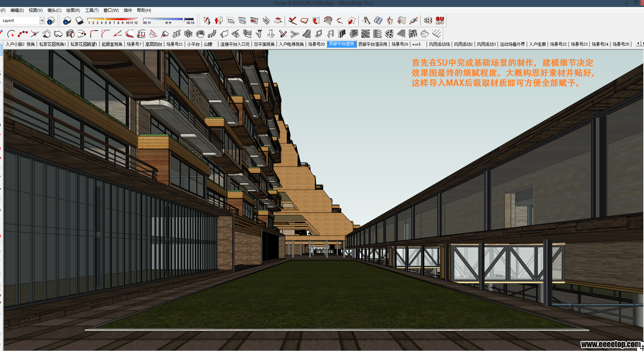Screen dimensions: 644x351
Task: Switch to scene tab 运动场看外界
Action: coord(512,44)
